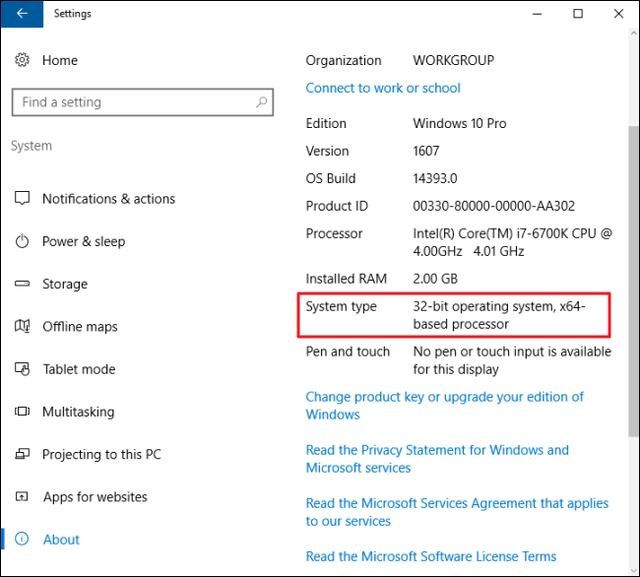Click the back arrow button
This screenshot has width=640, height=577.
[x=22, y=14]
